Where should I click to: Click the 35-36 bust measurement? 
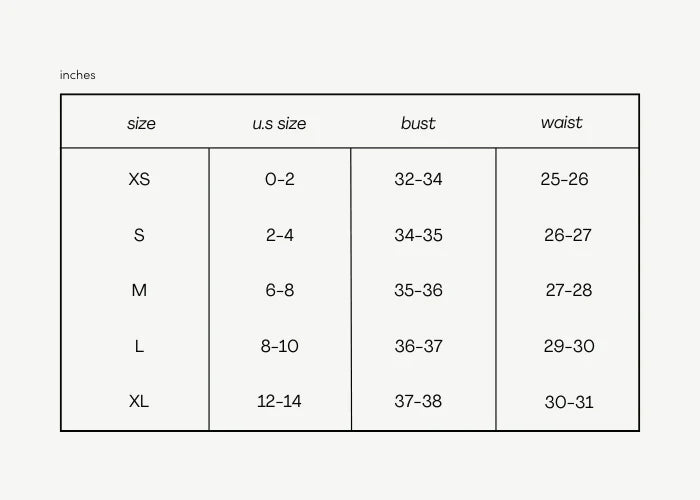[x=418, y=291]
